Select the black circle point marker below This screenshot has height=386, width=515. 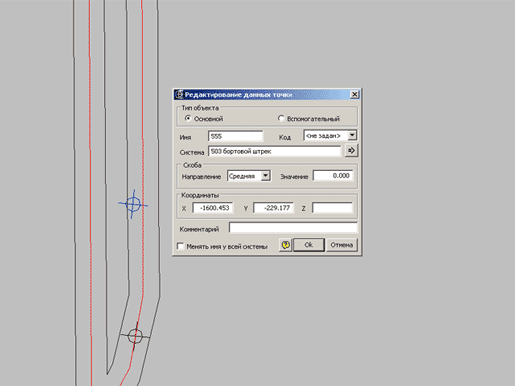coord(135,336)
